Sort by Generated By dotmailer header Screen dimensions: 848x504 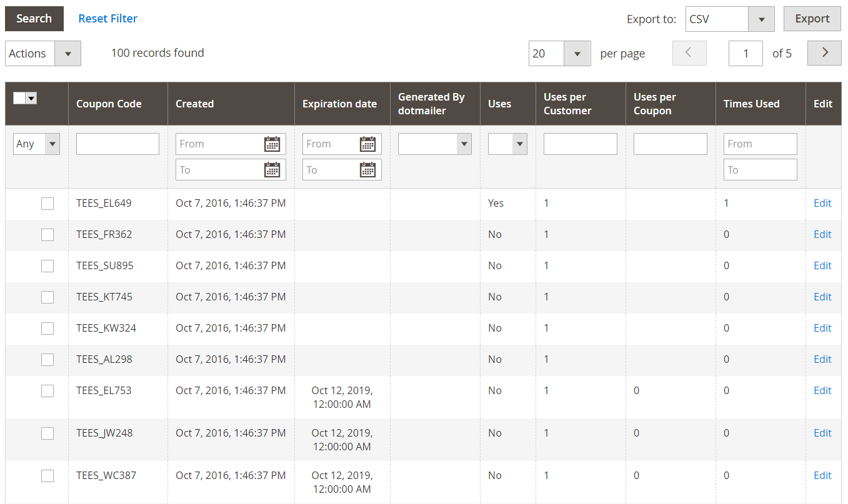[x=431, y=104]
